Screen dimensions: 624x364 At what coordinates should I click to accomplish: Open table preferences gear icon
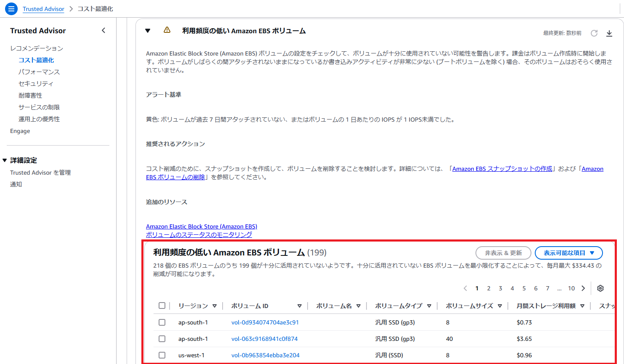[x=600, y=288]
